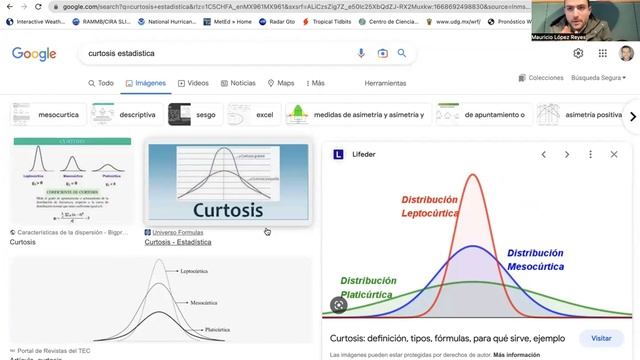Open Google settings gear icon
The width and height of the screenshot is (640, 360).
578,53
